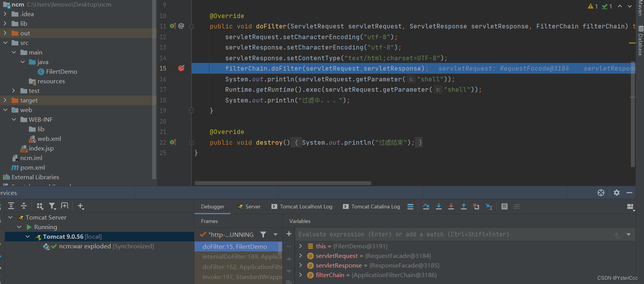Image resolution: width=644 pixels, height=284 pixels.
Task: Click the project tree vertical scrollbar
Action: 154,90
